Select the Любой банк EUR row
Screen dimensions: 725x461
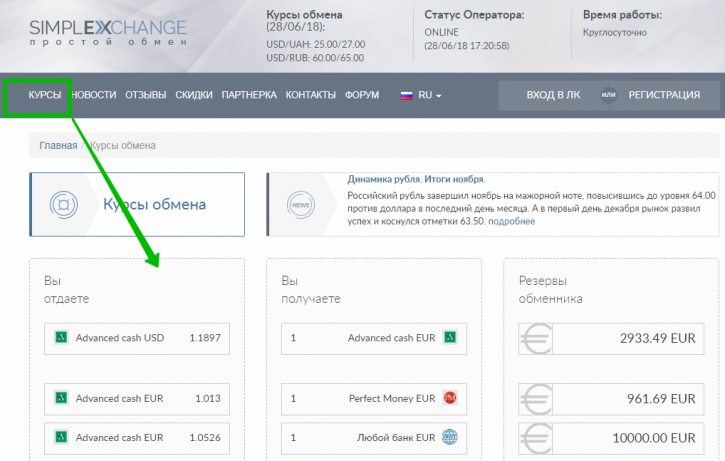[x=374, y=438]
